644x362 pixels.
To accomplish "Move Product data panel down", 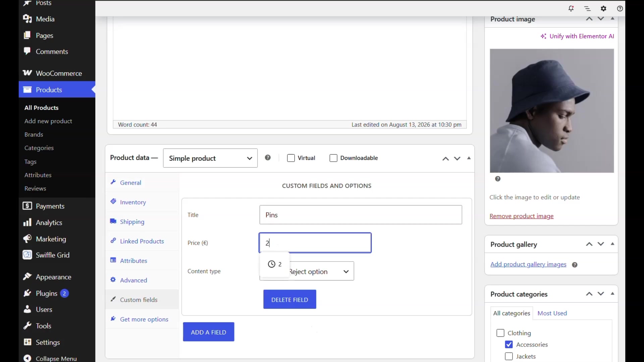I will click(x=457, y=159).
